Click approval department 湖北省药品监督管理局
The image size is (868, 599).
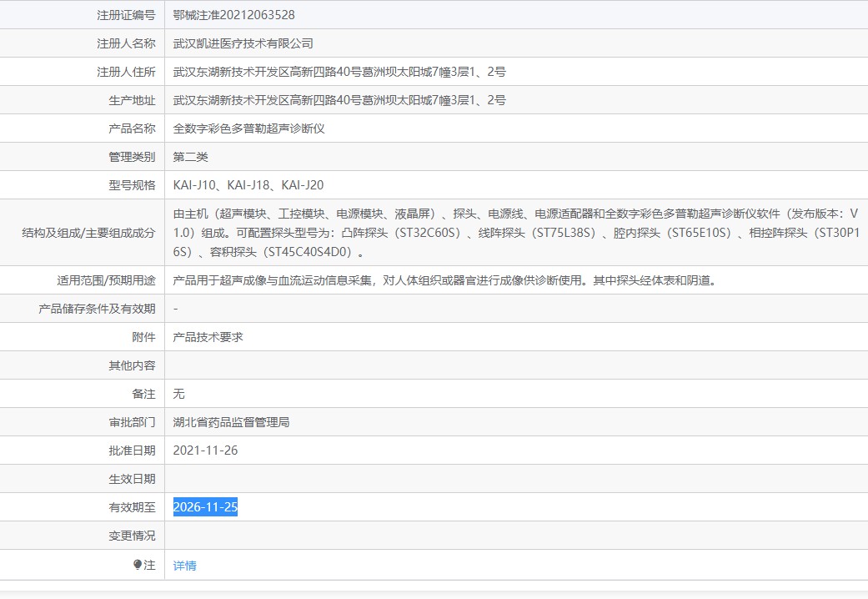[232, 422]
